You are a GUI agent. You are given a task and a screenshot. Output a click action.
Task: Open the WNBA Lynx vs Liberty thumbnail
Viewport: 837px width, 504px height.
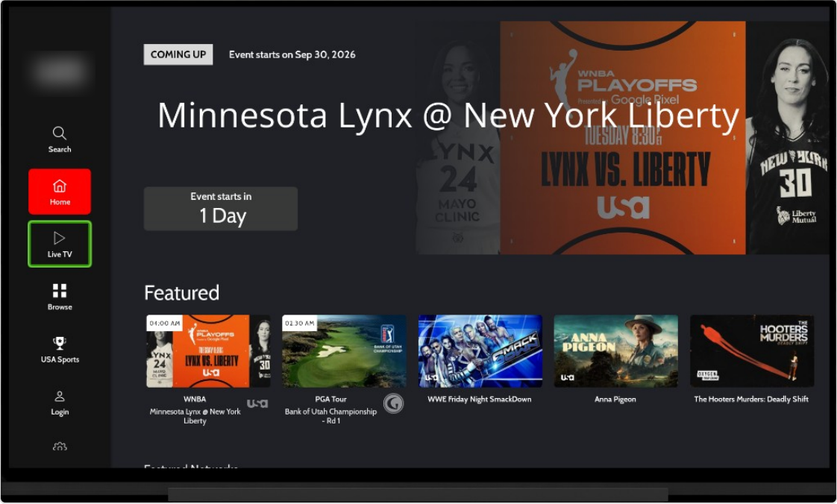coord(208,351)
